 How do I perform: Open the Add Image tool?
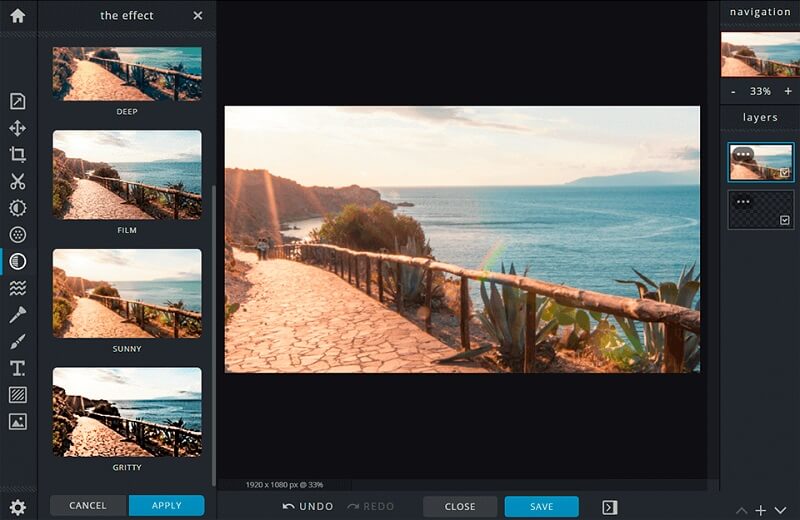[x=17, y=421]
